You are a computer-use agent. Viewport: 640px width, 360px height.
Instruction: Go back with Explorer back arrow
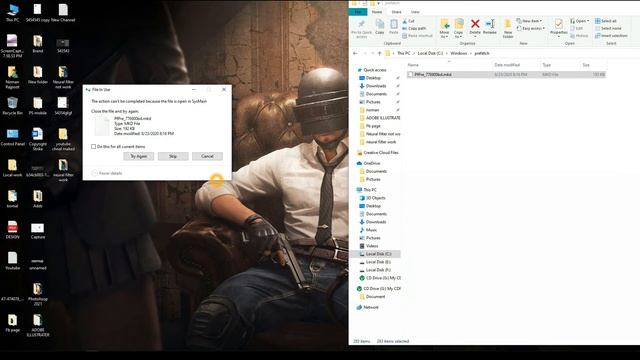coord(355,53)
